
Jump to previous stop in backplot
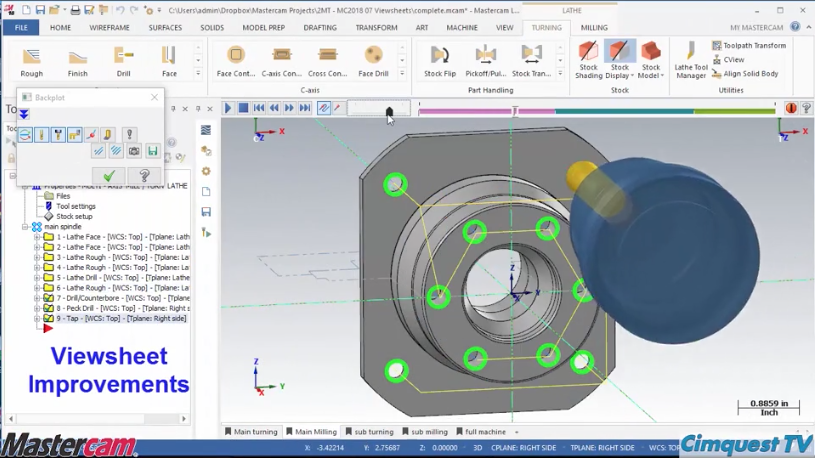(259, 108)
